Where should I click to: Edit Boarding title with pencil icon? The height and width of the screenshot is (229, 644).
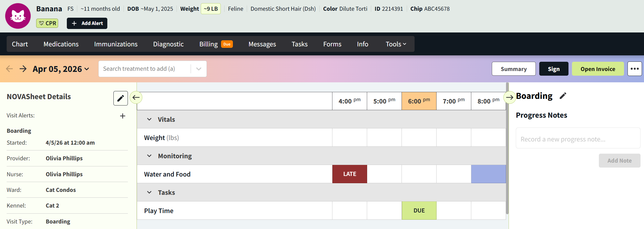tap(563, 96)
